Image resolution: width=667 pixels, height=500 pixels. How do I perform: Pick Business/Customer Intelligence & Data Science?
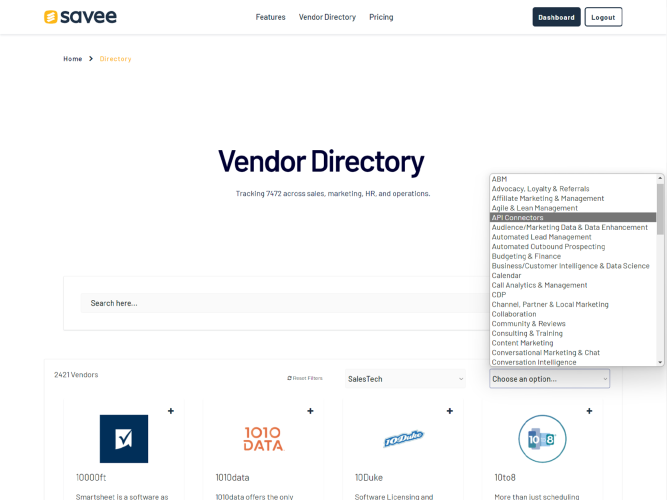[573, 266]
